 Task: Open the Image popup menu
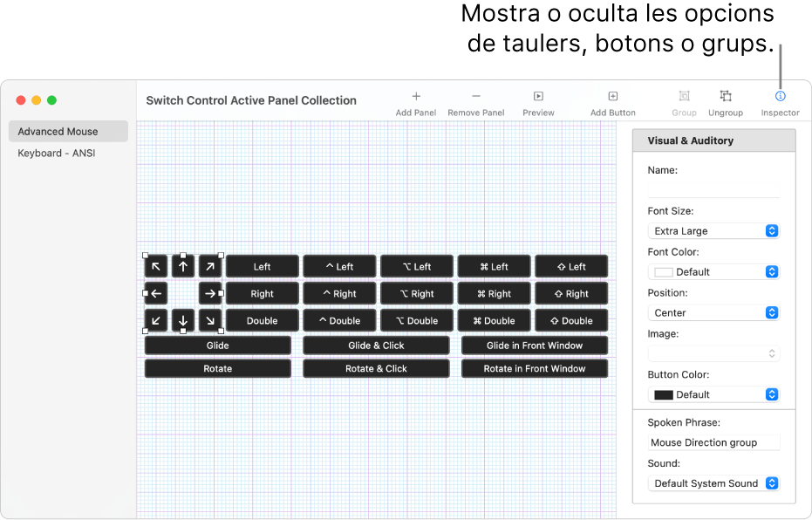[x=713, y=353]
